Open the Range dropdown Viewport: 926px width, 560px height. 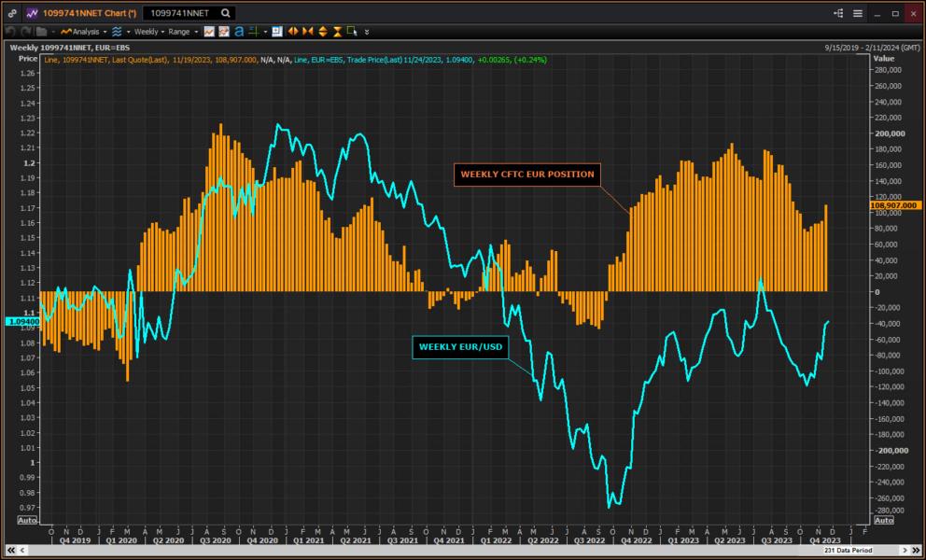point(180,31)
